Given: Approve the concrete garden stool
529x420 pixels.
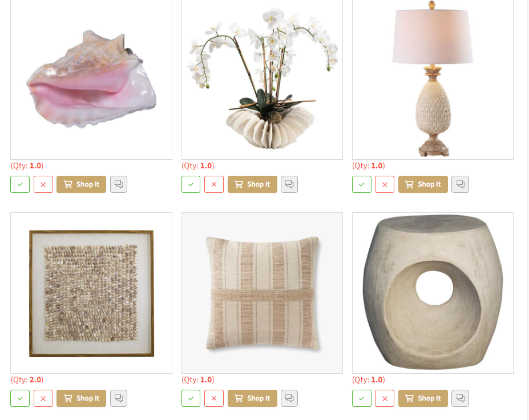Looking at the screenshot, I should (362, 398).
